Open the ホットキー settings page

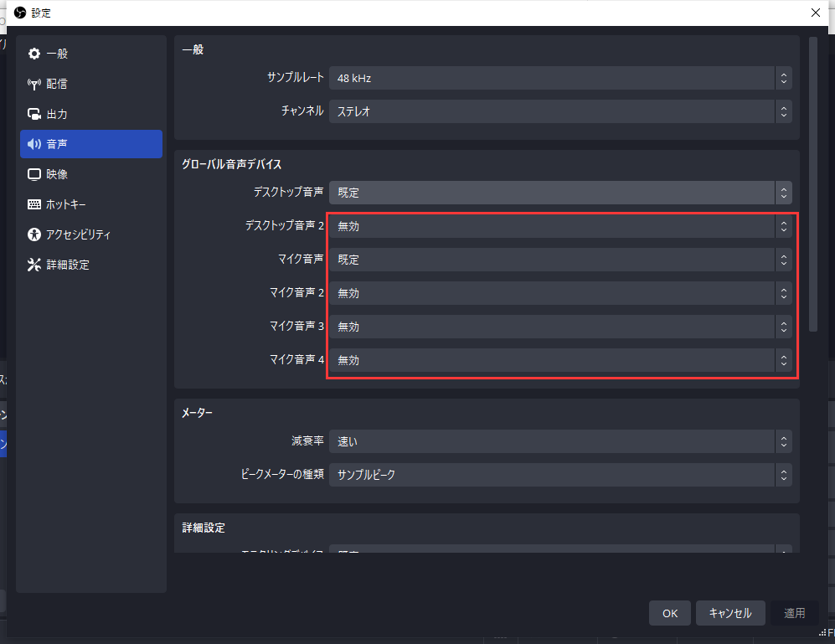(x=66, y=204)
